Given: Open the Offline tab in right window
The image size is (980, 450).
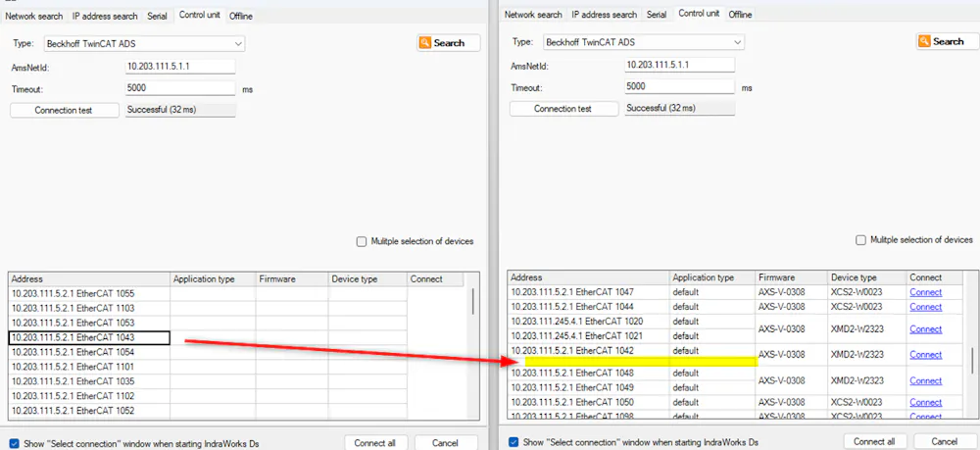Looking at the screenshot, I should [x=740, y=15].
